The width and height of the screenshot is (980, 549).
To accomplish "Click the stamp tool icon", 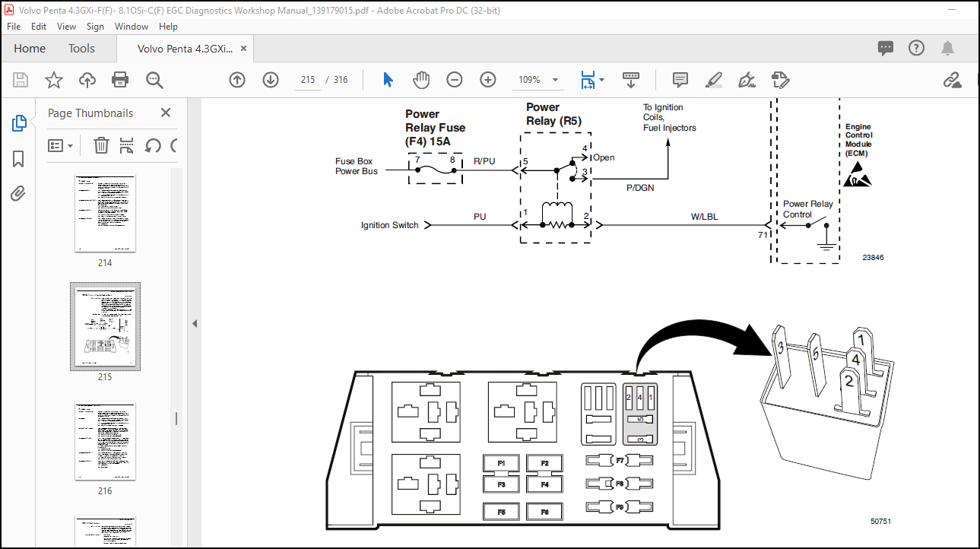I will pos(779,80).
